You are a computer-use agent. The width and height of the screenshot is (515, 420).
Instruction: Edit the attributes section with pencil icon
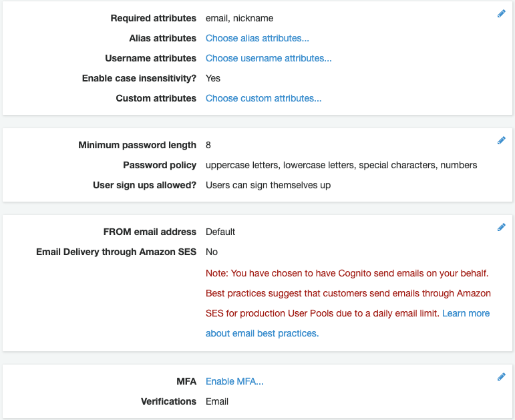click(x=501, y=14)
